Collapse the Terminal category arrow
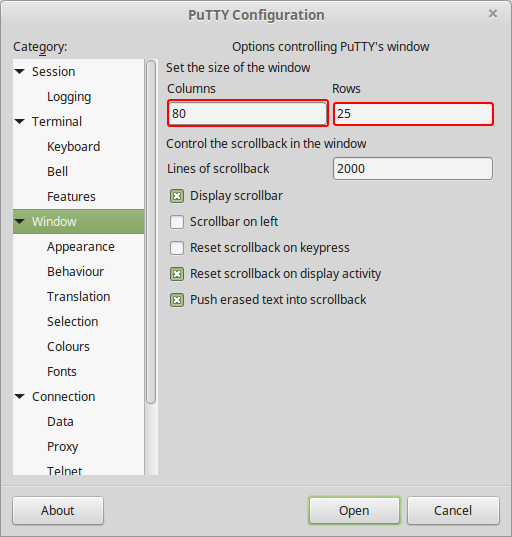 tap(20, 122)
